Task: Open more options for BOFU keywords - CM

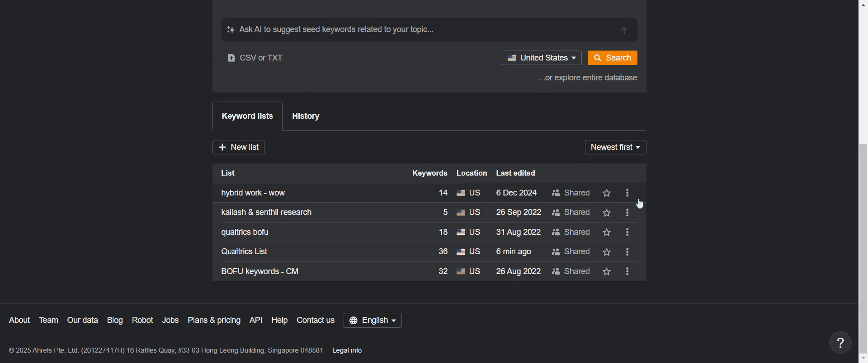Action: pos(627,272)
